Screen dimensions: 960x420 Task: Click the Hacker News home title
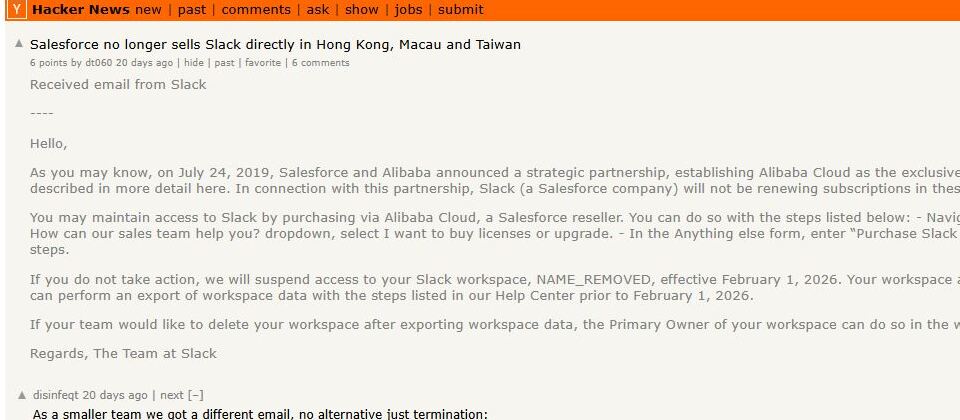click(x=81, y=10)
